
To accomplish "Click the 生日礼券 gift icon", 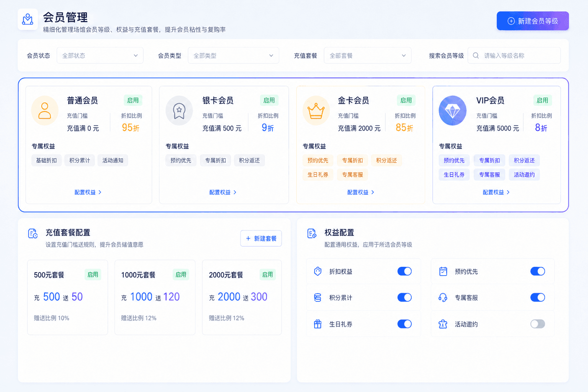I will pyautogui.click(x=318, y=324).
